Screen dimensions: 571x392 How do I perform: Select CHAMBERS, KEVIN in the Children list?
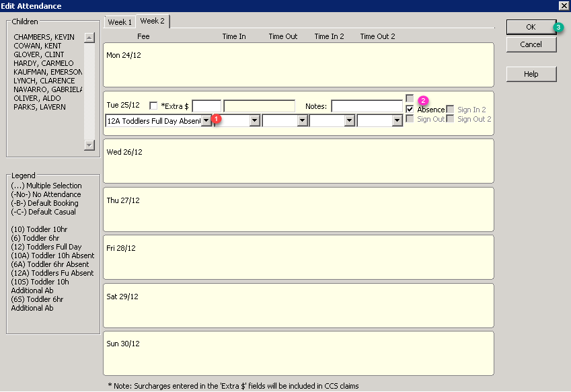43,37
